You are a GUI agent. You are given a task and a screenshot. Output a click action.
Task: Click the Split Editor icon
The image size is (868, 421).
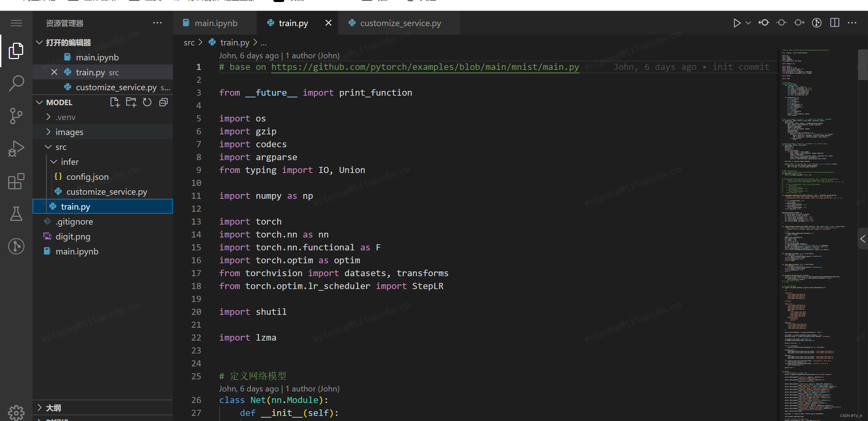coord(834,23)
